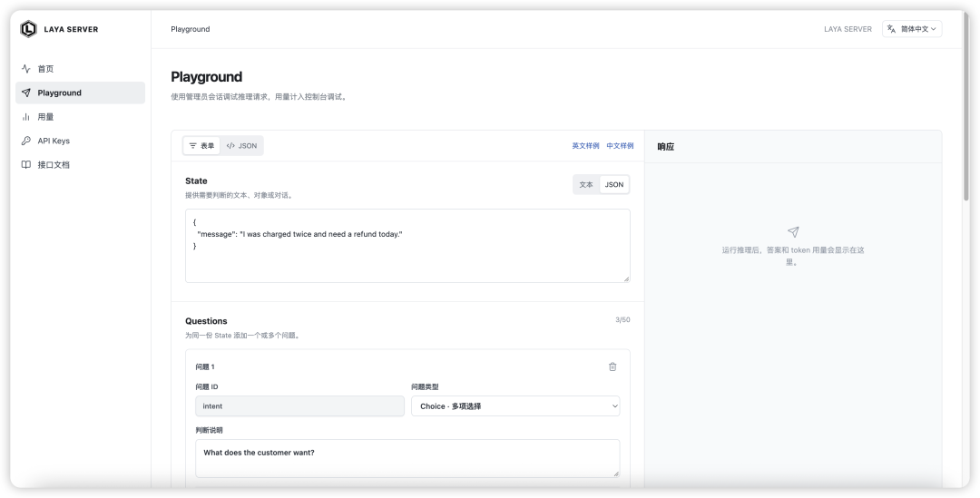This screenshot has height=498, width=980.
Task: Open the 问题类型 Choice dropdown
Action: tap(515, 406)
